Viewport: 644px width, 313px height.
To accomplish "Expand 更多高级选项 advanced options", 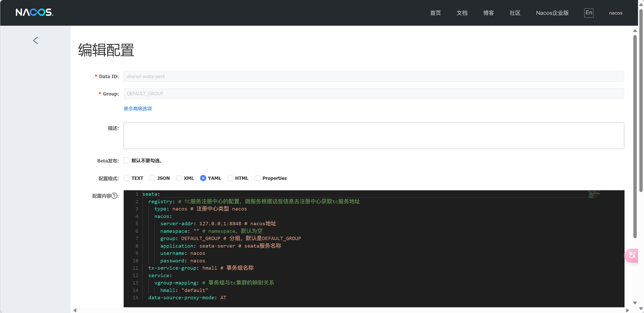I will tap(138, 108).
